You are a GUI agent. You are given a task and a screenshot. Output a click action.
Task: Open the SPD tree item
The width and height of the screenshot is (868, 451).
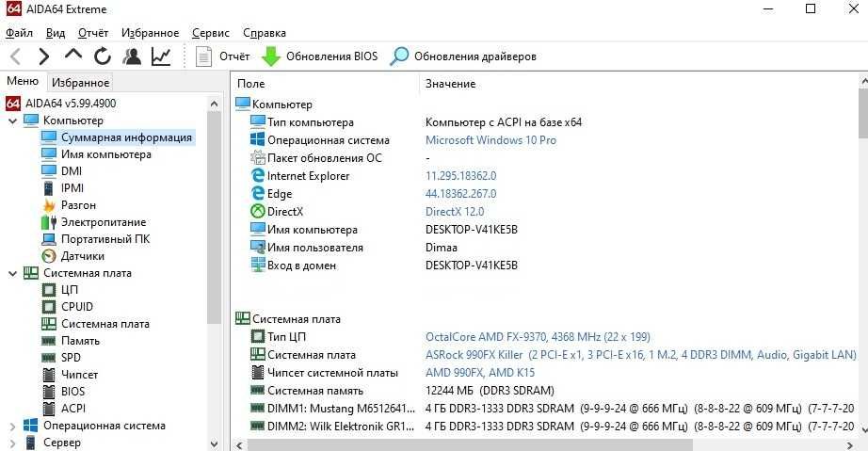click(x=61, y=358)
